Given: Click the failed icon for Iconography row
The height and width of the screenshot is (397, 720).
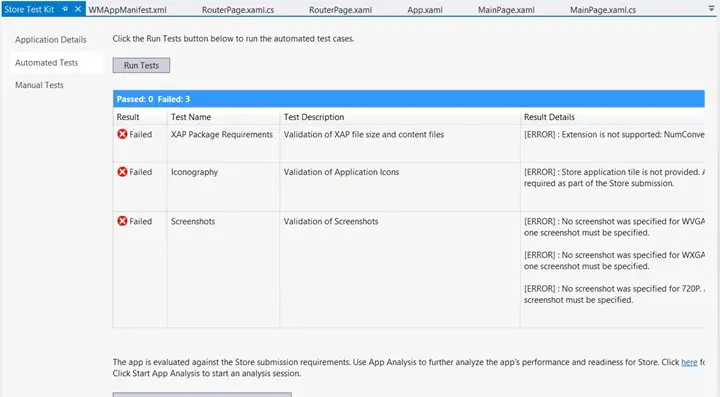Looking at the screenshot, I should pyautogui.click(x=122, y=172).
